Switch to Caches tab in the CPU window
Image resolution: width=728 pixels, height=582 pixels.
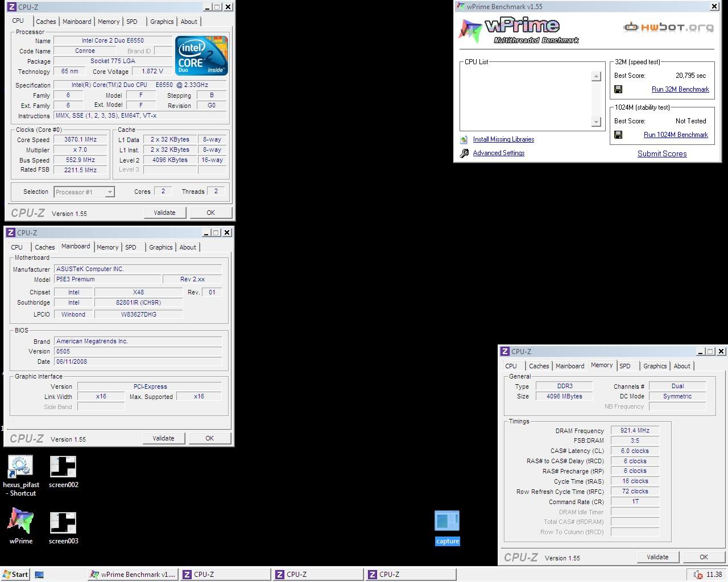tap(46, 22)
